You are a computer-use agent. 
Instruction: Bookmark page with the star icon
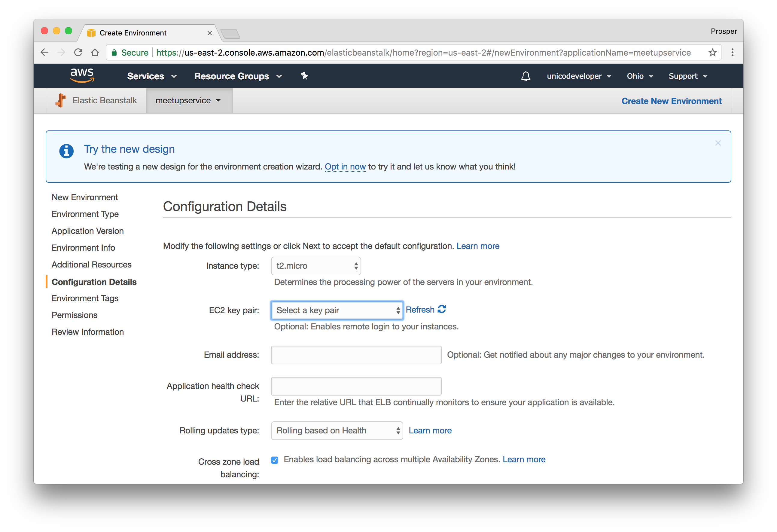712,53
